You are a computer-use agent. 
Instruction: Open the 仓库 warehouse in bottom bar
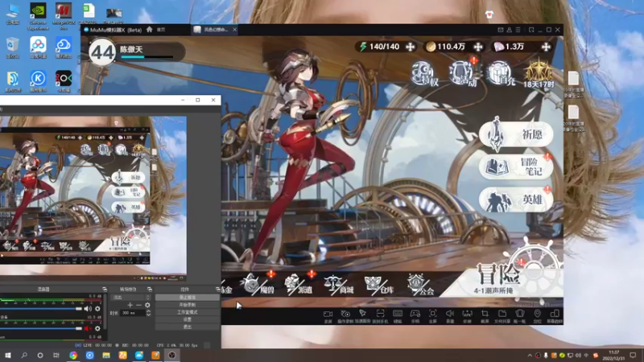[x=378, y=284]
